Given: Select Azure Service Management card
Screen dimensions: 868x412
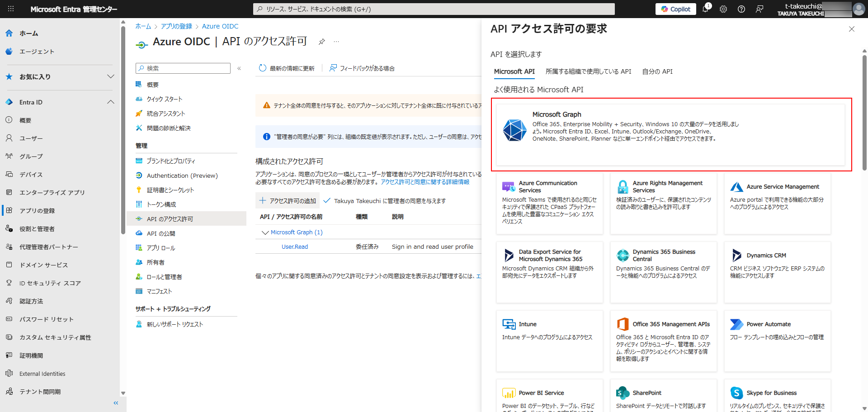Looking at the screenshot, I should coord(778,204).
